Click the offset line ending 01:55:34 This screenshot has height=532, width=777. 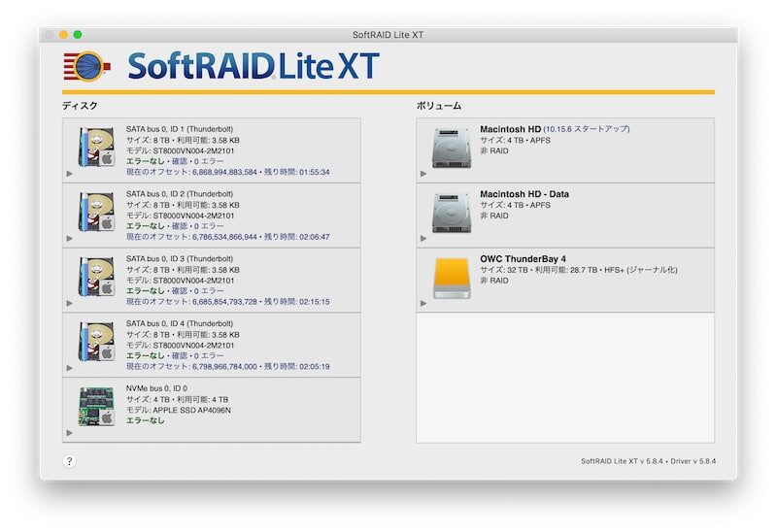[228, 173]
